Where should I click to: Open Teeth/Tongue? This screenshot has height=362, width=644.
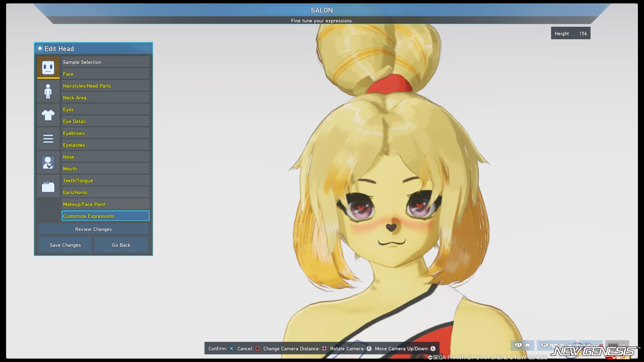pyautogui.click(x=105, y=180)
